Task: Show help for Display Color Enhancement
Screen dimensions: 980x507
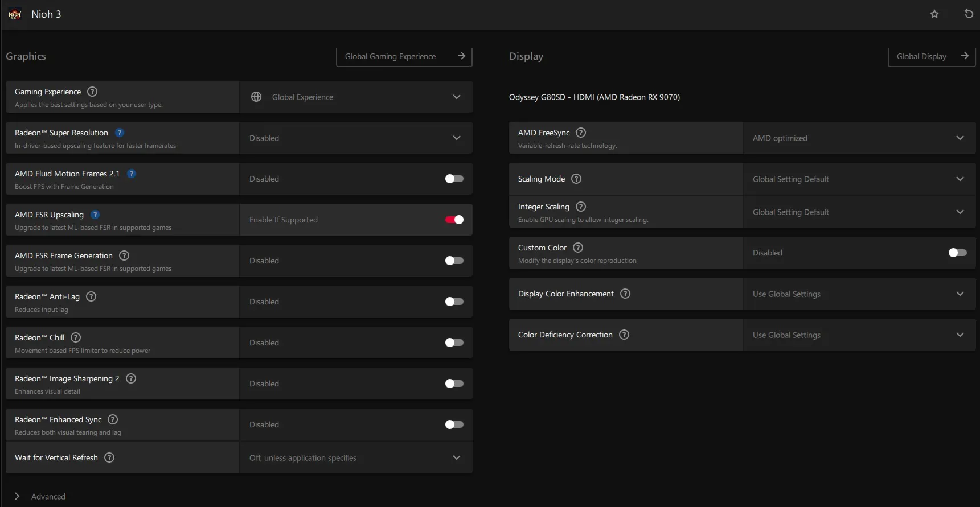Action: [625, 294]
